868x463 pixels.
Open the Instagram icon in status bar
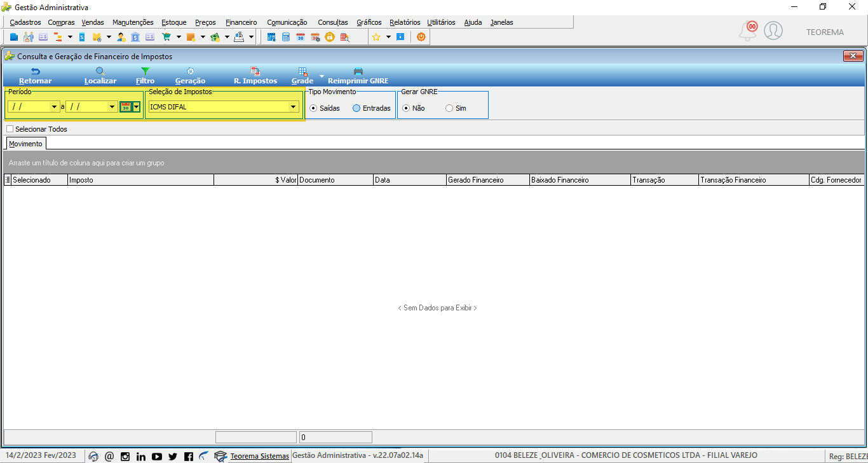125,456
